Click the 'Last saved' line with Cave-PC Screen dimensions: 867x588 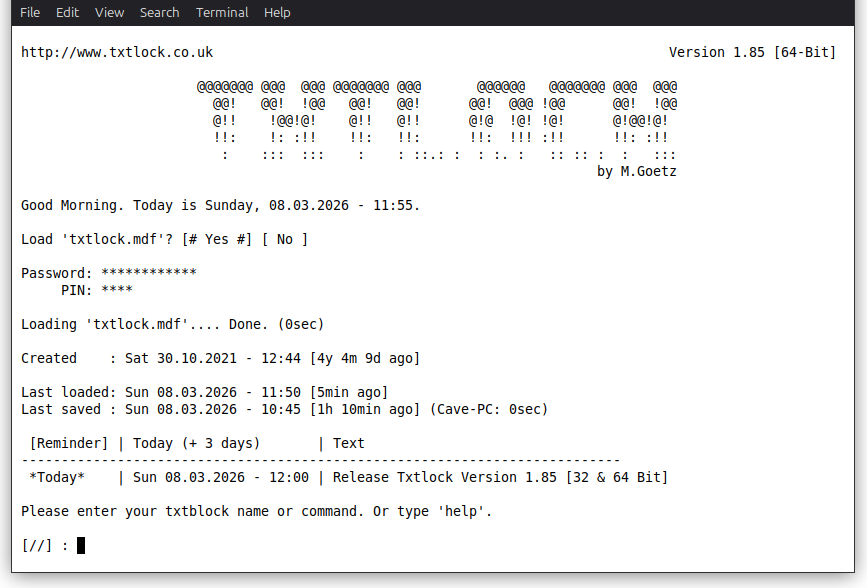285,409
